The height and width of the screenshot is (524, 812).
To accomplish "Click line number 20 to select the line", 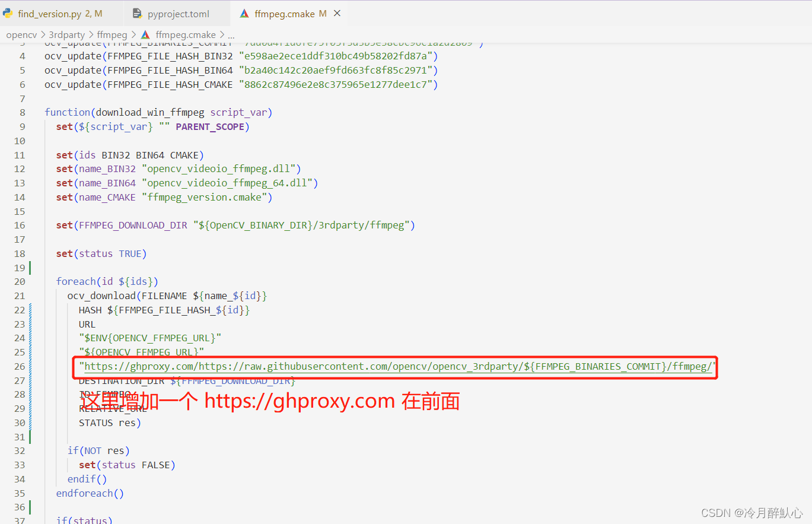I will (x=20, y=281).
